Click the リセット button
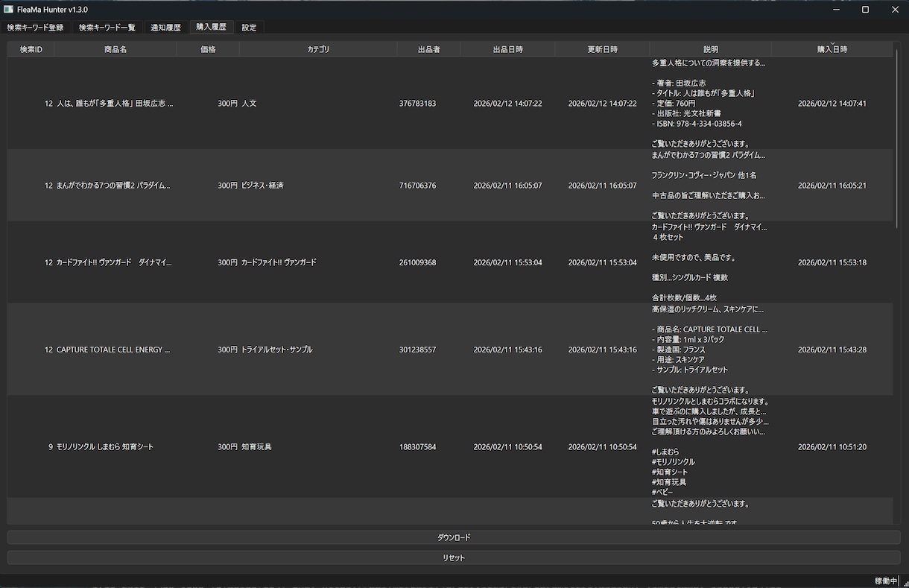The width and height of the screenshot is (909, 588). 454,557
